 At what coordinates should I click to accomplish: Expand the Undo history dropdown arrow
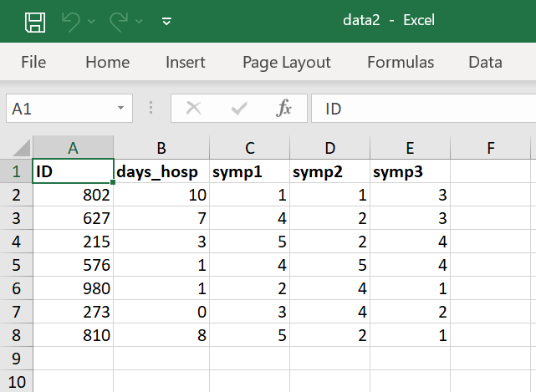(x=91, y=22)
